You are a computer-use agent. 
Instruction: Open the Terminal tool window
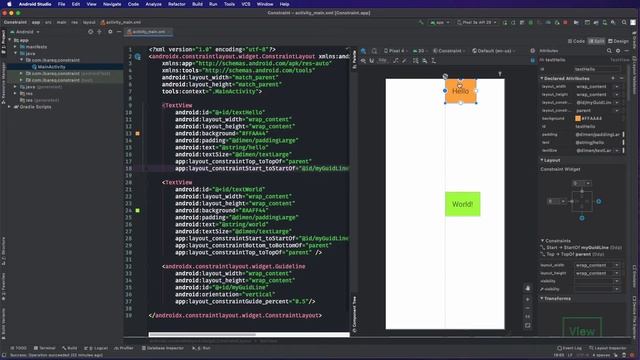44,348
